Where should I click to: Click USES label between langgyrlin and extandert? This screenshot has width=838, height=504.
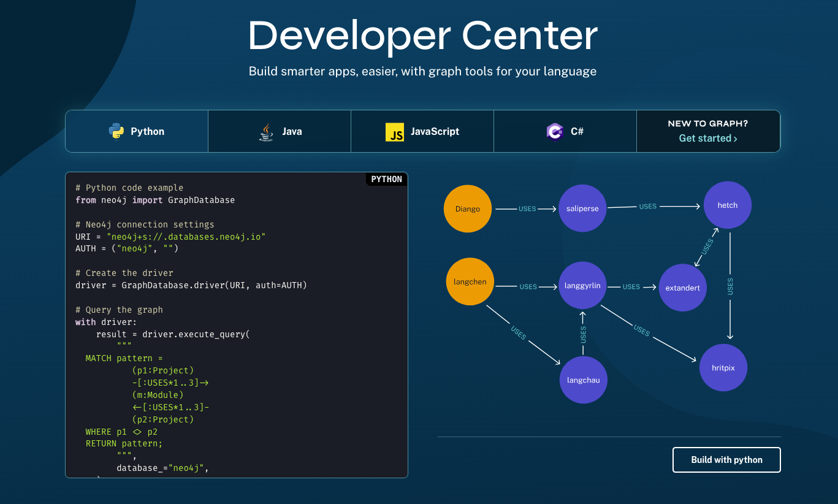point(631,287)
